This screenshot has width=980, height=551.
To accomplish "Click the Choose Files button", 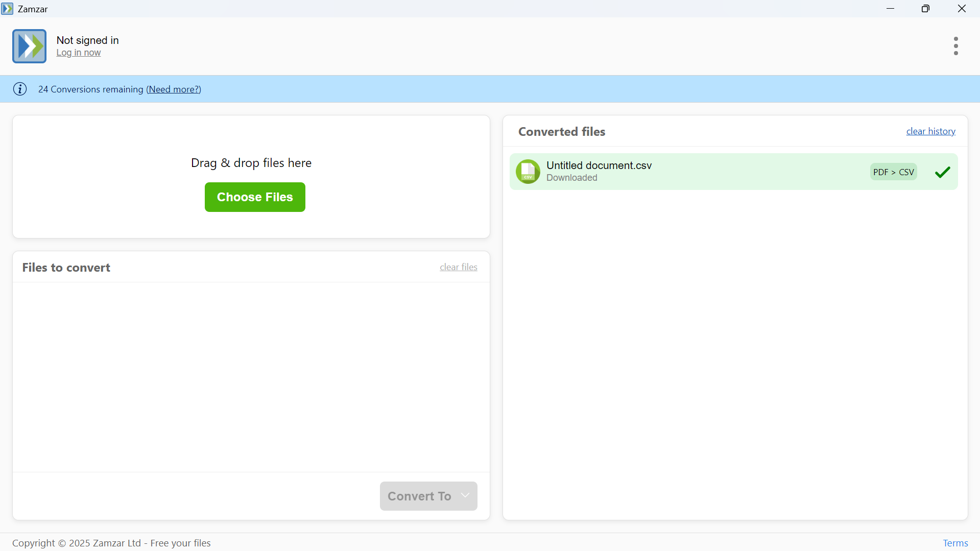I will coord(255,197).
